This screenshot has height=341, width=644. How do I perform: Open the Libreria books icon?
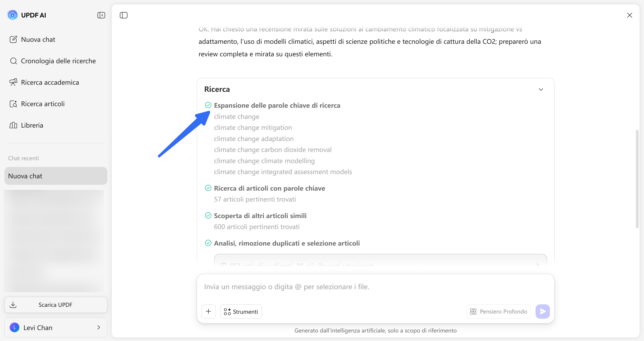pyautogui.click(x=13, y=125)
